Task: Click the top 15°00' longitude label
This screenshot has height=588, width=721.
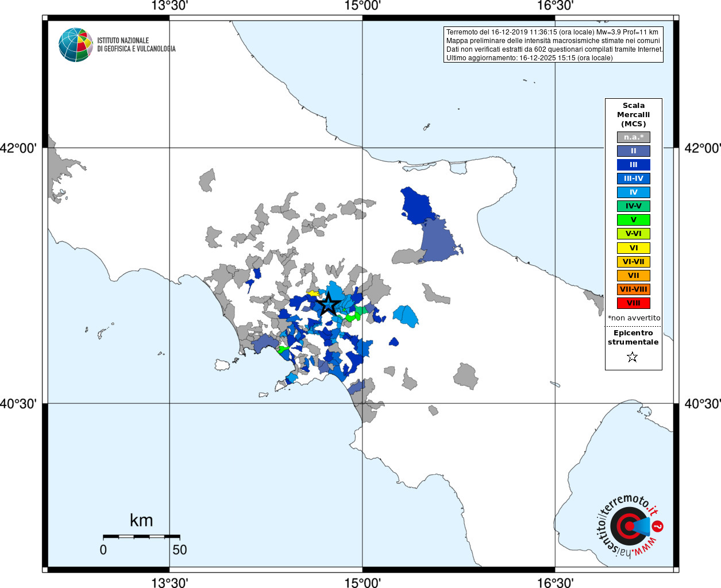Action: (363, 6)
